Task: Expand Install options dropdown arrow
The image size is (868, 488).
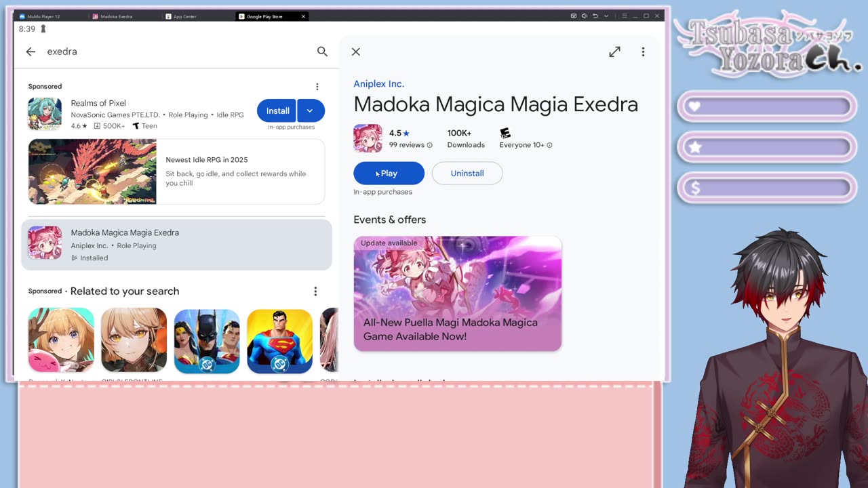Action: coord(310,110)
